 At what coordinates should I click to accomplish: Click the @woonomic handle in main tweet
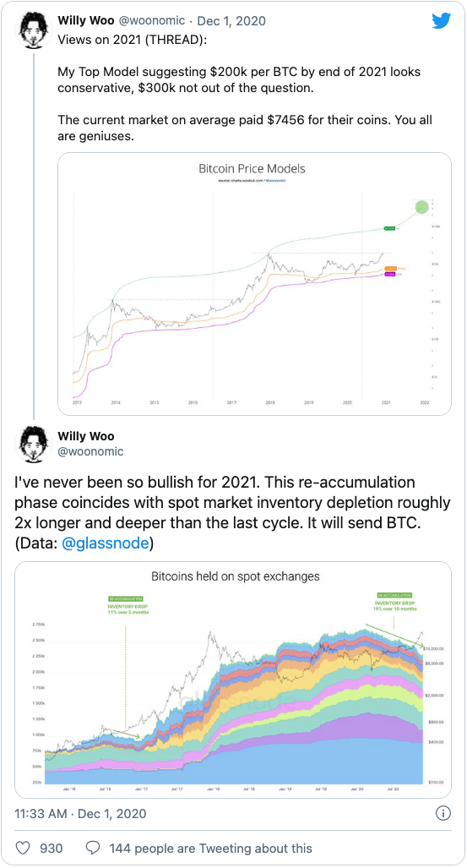(x=90, y=451)
